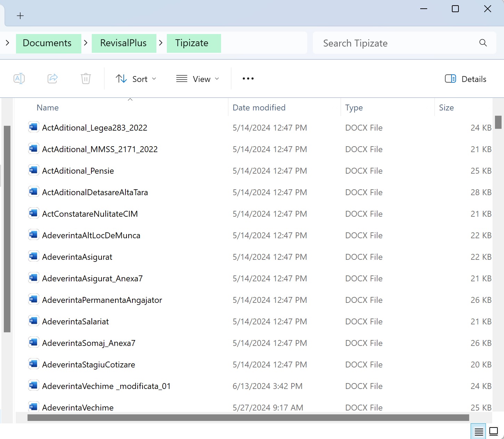The image size is (504, 439).
Task: Click the Delete trash can icon
Action: (x=86, y=79)
